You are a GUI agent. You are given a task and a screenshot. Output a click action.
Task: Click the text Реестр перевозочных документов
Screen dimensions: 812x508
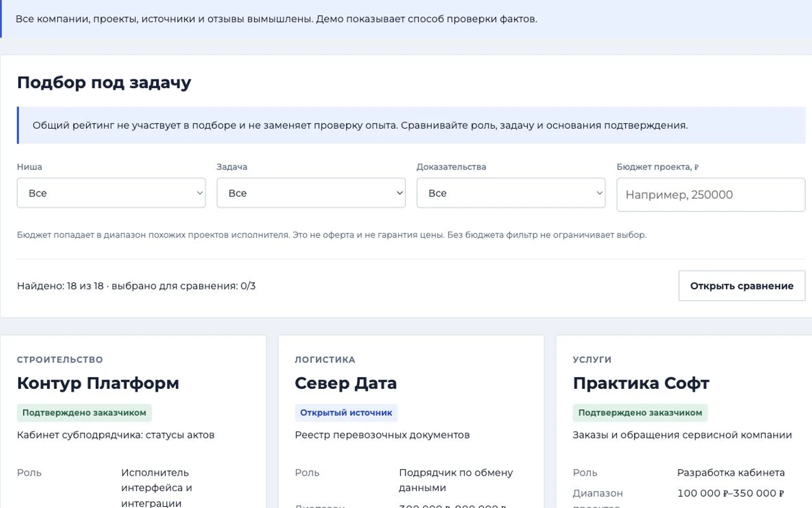point(382,435)
